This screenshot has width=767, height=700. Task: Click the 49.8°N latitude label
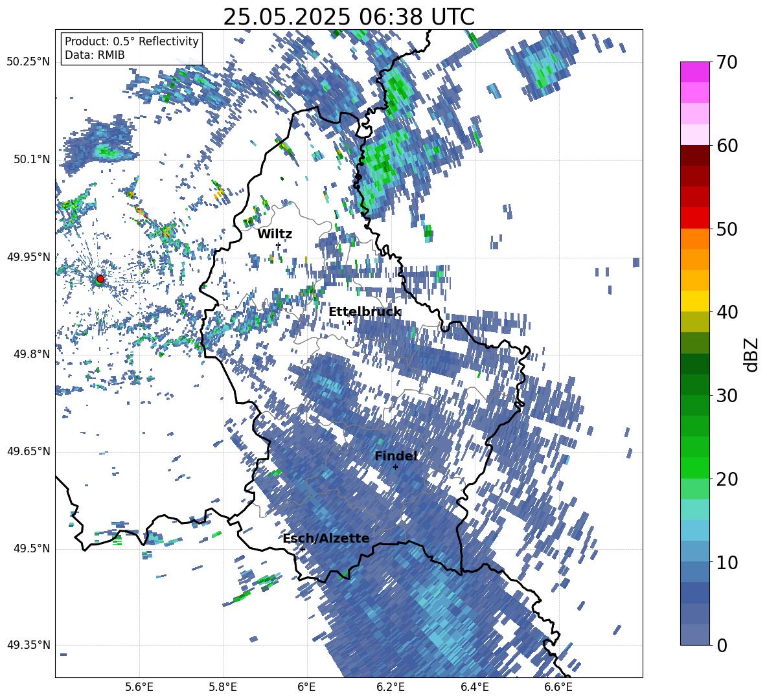pos(31,354)
